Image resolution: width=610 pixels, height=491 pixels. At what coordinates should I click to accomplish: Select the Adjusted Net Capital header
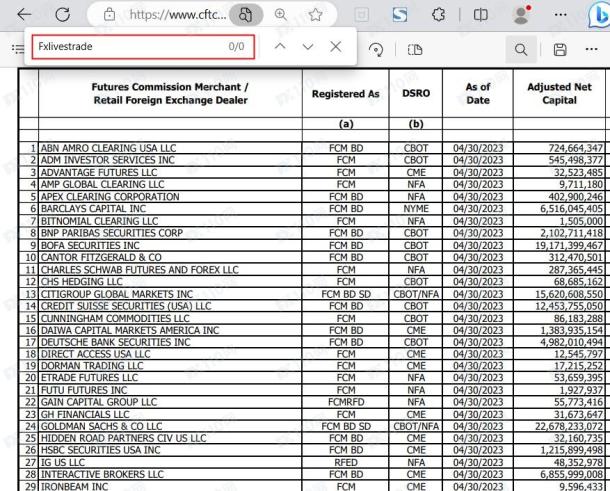[559, 93]
